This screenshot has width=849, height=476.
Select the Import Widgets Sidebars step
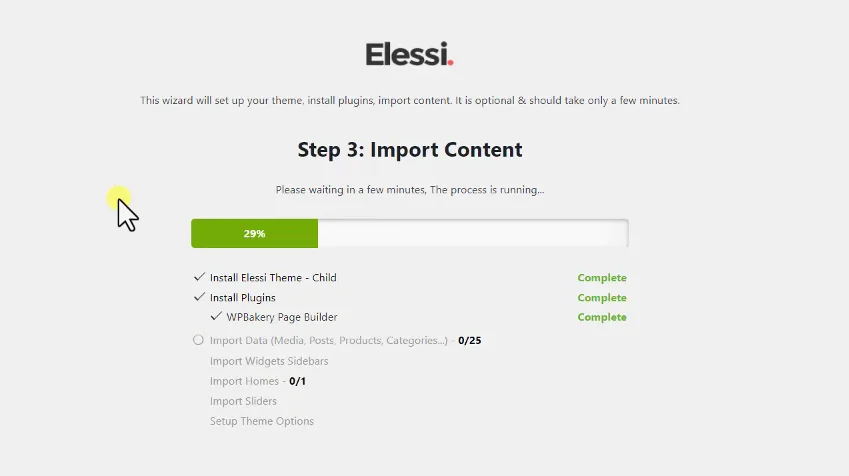(x=269, y=361)
